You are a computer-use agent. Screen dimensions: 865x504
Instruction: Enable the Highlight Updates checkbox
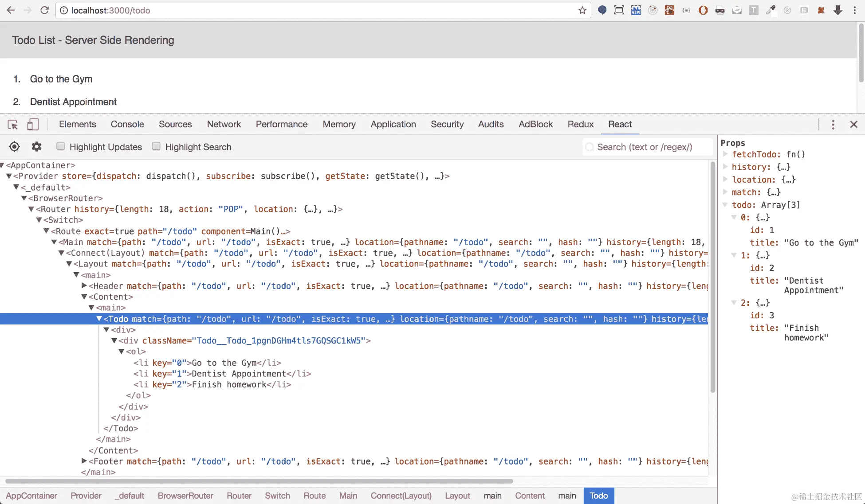click(x=61, y=146)
